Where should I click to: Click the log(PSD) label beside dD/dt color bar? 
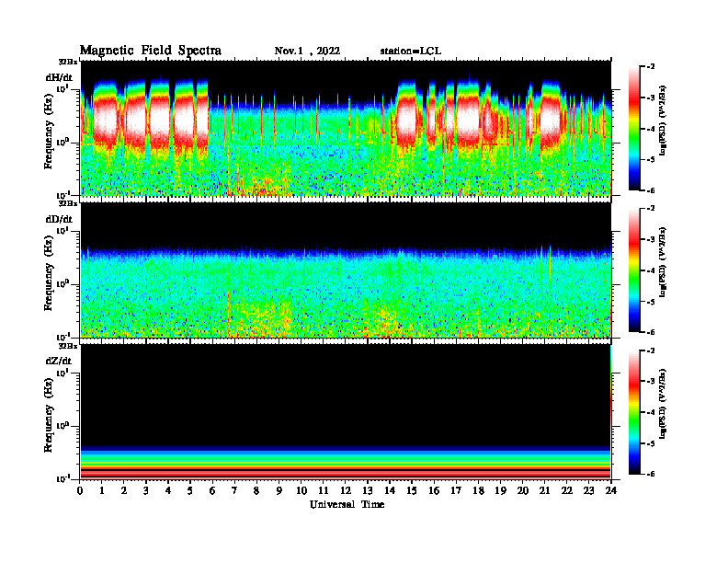tap(663, 262)
